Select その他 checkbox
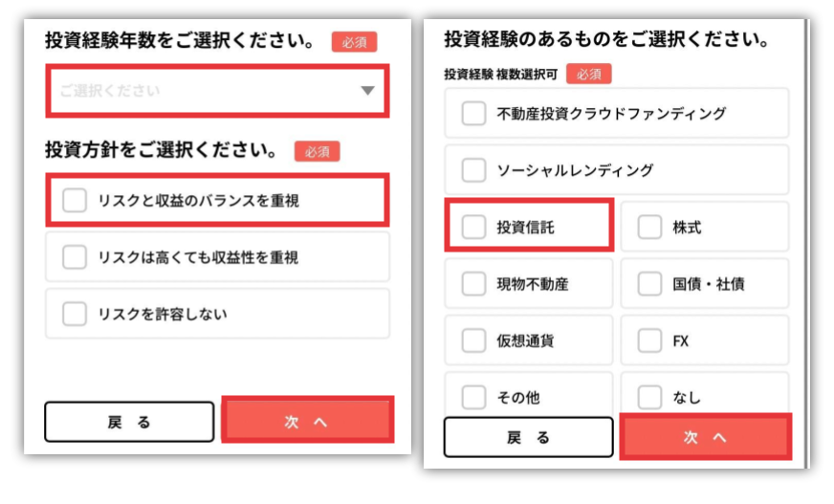This screenshot has height=504, width=834. coord(474,397)
